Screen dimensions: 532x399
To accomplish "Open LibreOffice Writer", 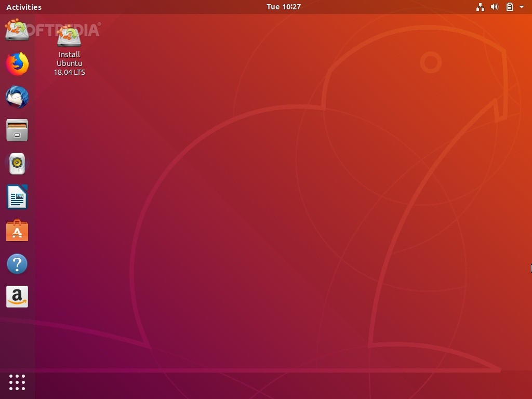I will (x=17, y=197).
